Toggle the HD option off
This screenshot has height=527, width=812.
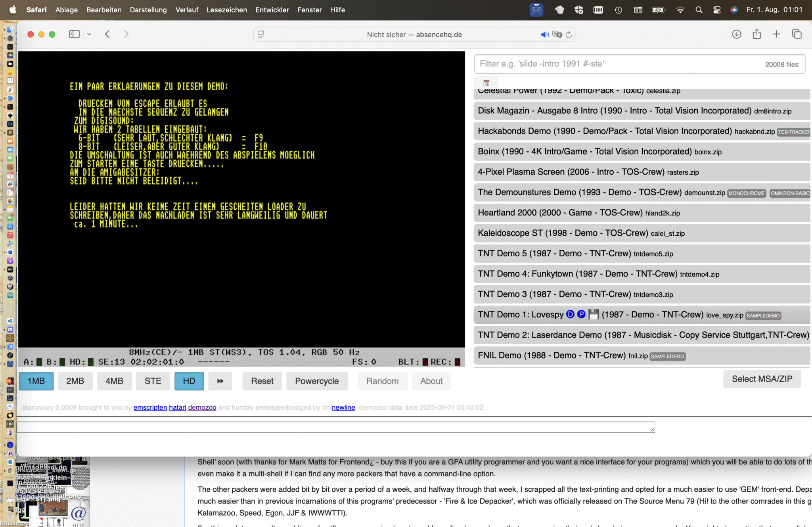point(189,381)
